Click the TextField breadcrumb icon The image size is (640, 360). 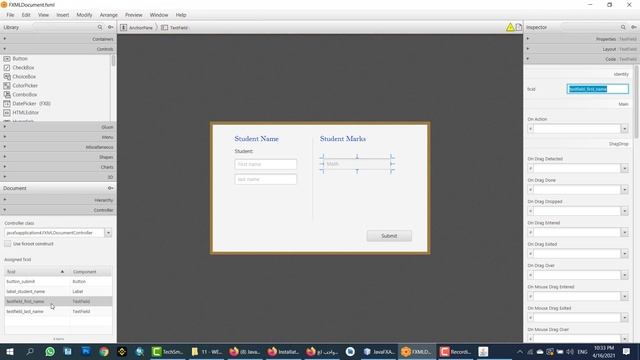(x=164, y=27)
